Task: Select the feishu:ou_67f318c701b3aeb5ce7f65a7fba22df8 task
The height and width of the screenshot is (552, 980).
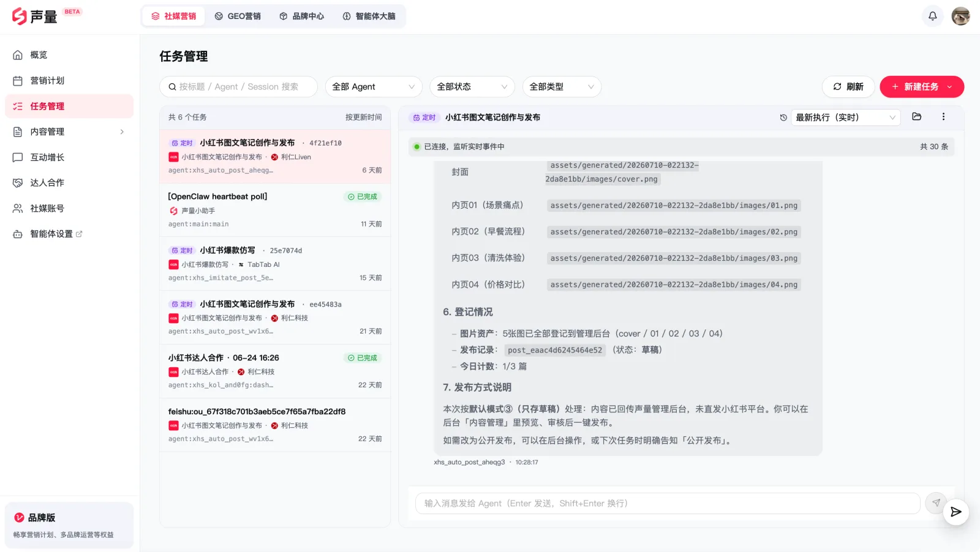Action: 275,425
